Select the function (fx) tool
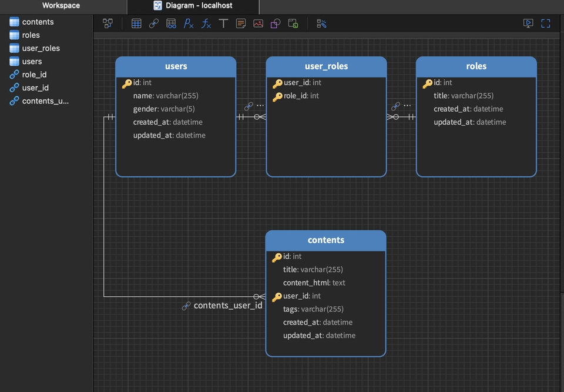The width and height of the screenshot is (564, 392). (206, 24)
